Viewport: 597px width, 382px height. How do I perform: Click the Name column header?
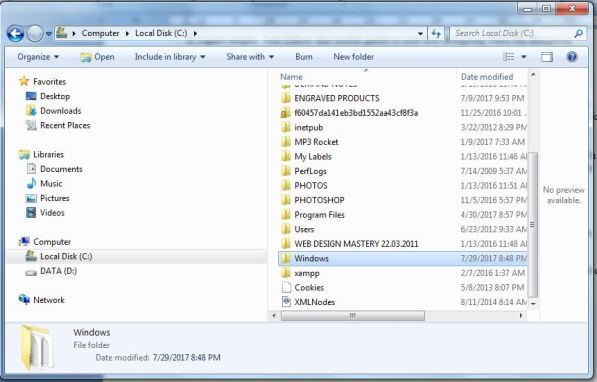point(292,77)
